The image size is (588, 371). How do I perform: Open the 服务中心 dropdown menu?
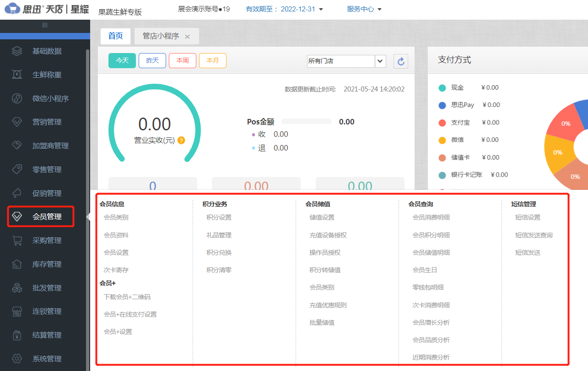point(363,8)
